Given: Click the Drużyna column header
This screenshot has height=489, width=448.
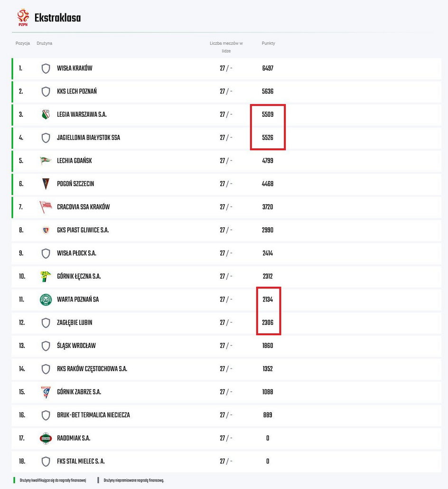Looking at the screenshot, I should click(44, 43).
